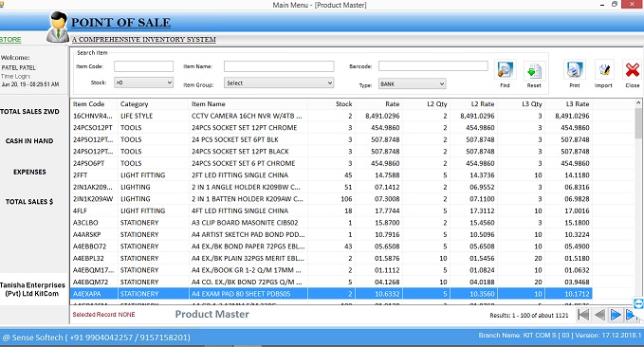Go to next results page arrow
Image resolution: width=644 pixels, height=347 pixels.
point(616,315)
